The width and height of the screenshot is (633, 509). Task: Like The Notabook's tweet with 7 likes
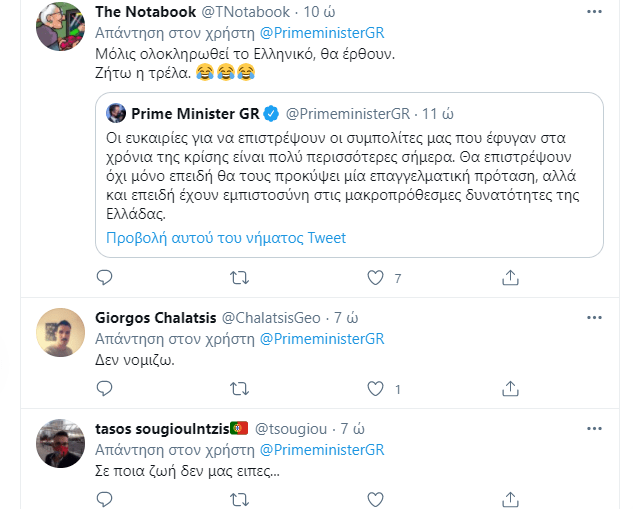375,277
